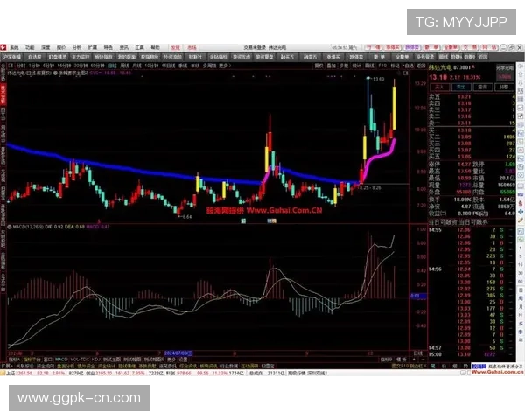The image size is (525, 420).
Task: Click the MACD(12,26,9) indicator label
Action: click(x=28, y=227)
